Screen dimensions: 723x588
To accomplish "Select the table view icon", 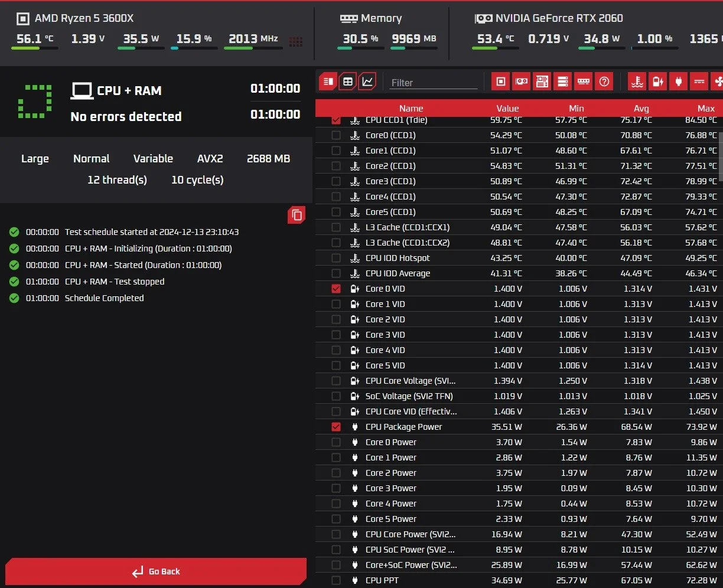I will click(x=348, y=81).
